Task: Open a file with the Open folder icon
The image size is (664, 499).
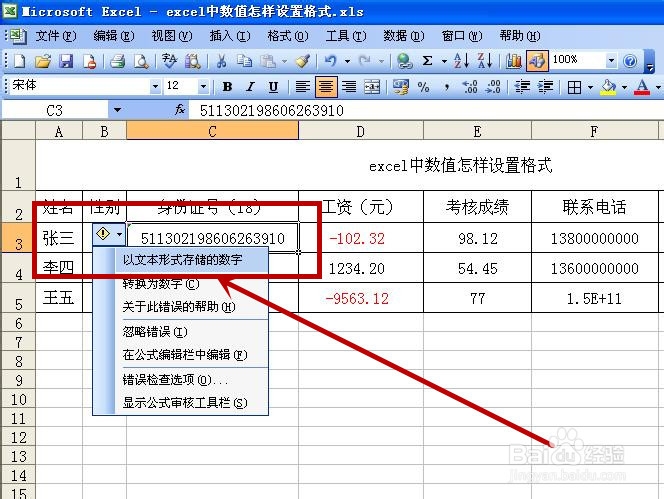Action: pos(42,61)
